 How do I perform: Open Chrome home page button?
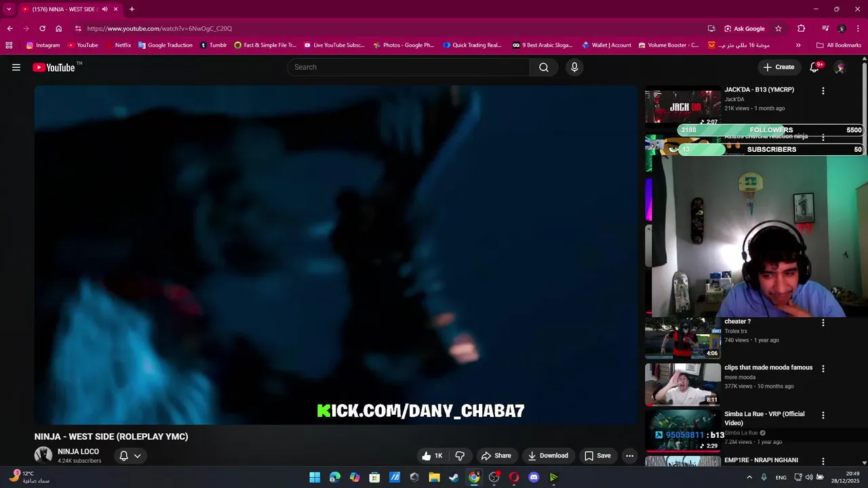coord(59,28)
